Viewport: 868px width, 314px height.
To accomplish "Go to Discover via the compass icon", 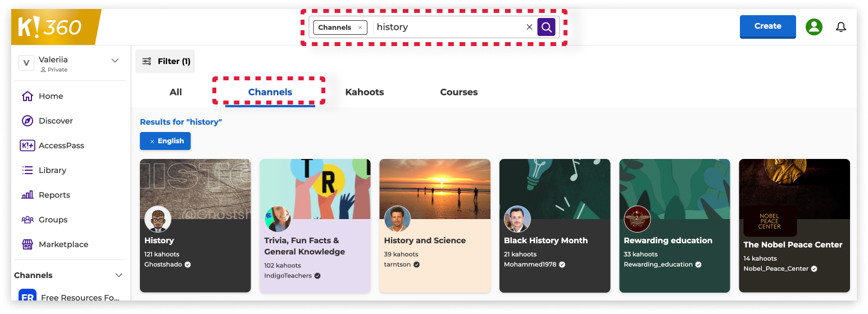I will [27, 121].
